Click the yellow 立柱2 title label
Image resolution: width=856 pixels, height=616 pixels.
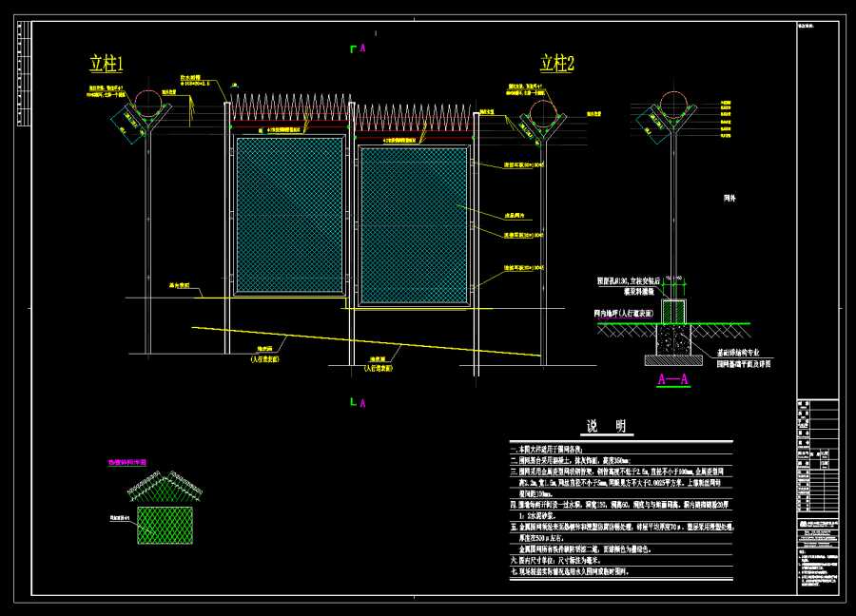[557, 64]
